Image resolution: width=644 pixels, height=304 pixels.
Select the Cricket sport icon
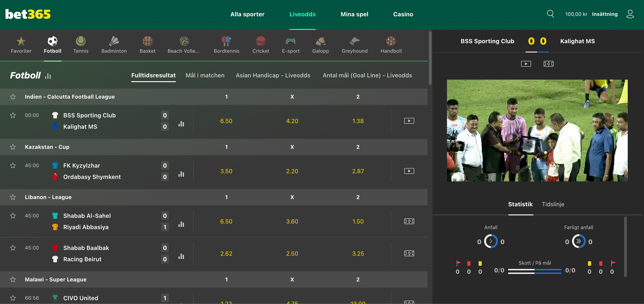261,45
